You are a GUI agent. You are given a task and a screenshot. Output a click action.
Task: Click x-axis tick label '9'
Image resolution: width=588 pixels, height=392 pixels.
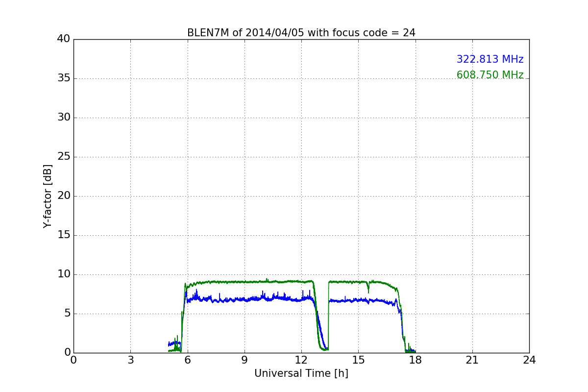pyautogui.click(x=245, y=360)
